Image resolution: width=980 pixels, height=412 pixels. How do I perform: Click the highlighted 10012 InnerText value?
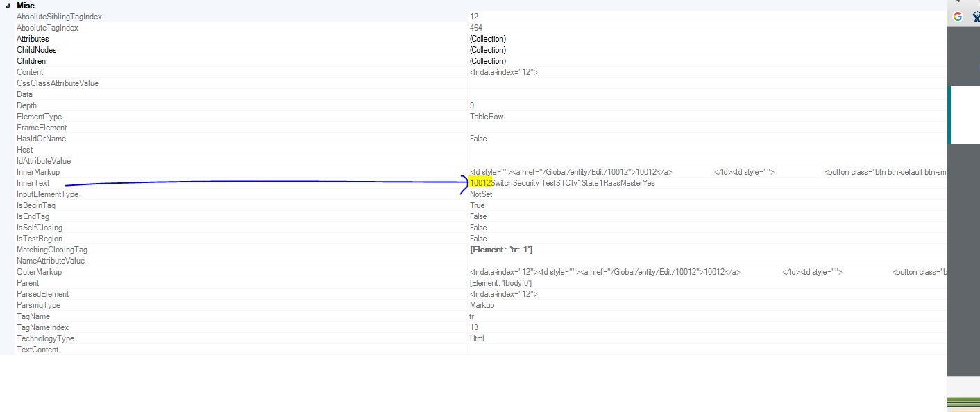click(x=480, y=183)
